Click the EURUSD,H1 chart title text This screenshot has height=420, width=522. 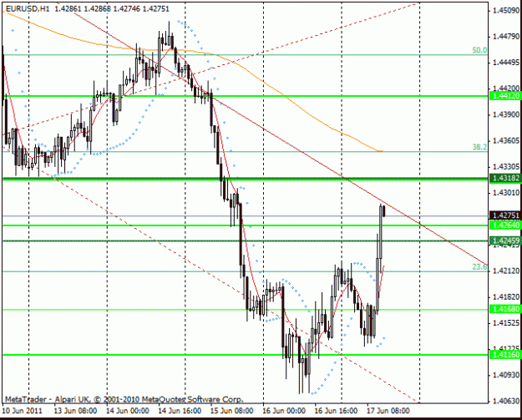click(28, 9)
